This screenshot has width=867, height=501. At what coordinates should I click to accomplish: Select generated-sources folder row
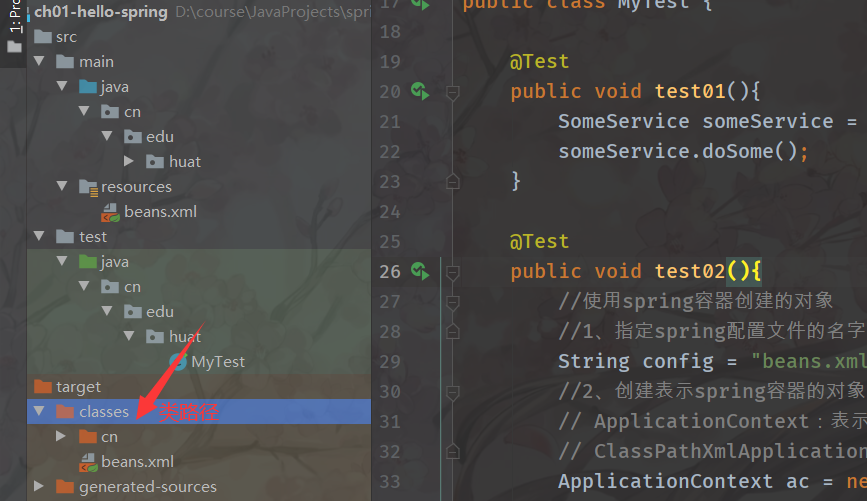199,487
